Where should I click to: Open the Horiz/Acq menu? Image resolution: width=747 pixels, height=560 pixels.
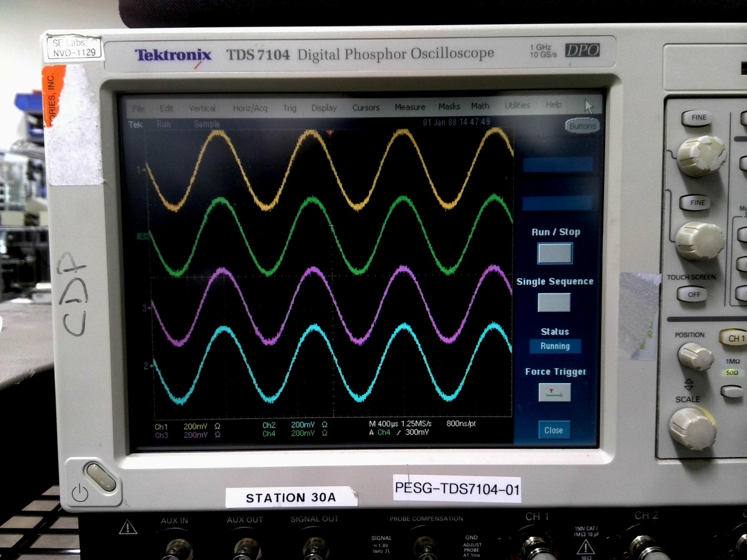pyautogui.click(x=250, y=109)
